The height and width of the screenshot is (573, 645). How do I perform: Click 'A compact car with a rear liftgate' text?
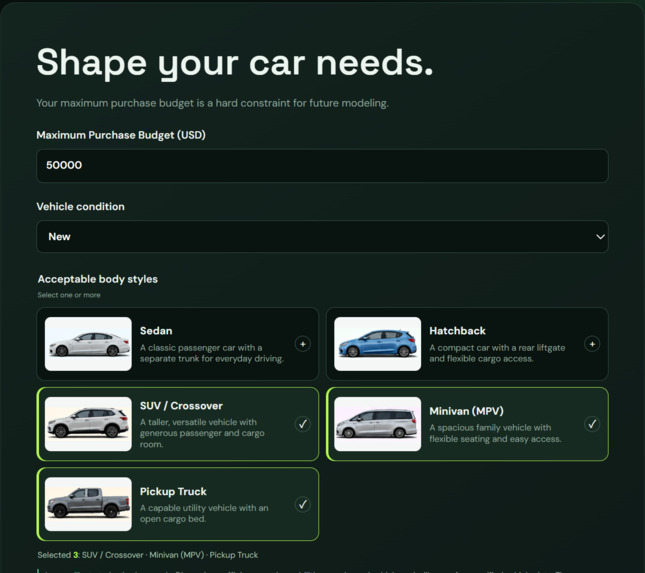point(497,353)
